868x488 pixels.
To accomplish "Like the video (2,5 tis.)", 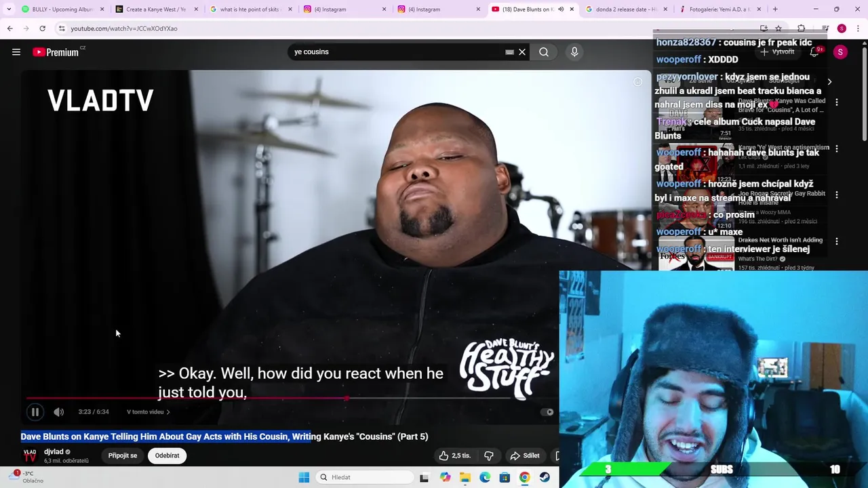I will pos(455,455).
